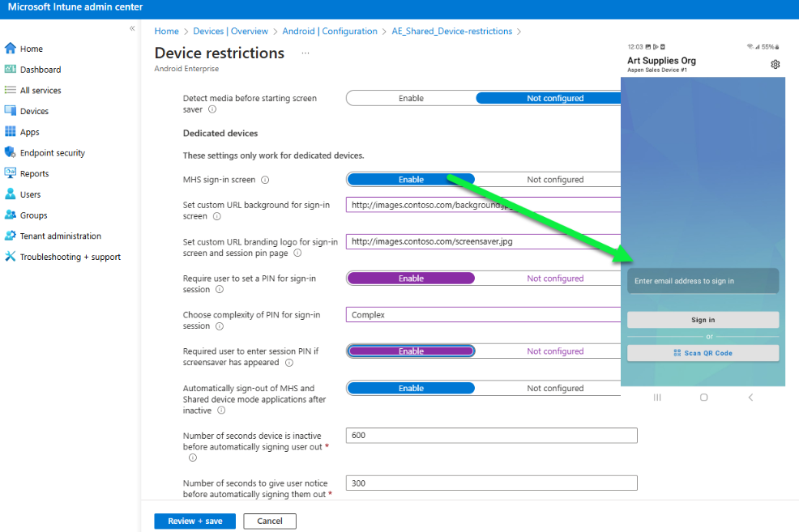Click info icon for Automatically sign-out of MHS
The image size is (799, 532).
pyautogui.click(x=221, y=411)
